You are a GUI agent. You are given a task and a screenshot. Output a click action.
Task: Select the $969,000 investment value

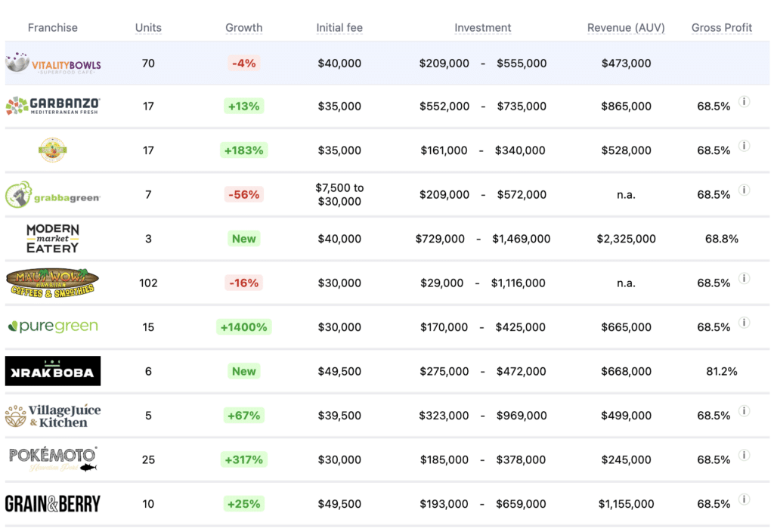(522, 416)
